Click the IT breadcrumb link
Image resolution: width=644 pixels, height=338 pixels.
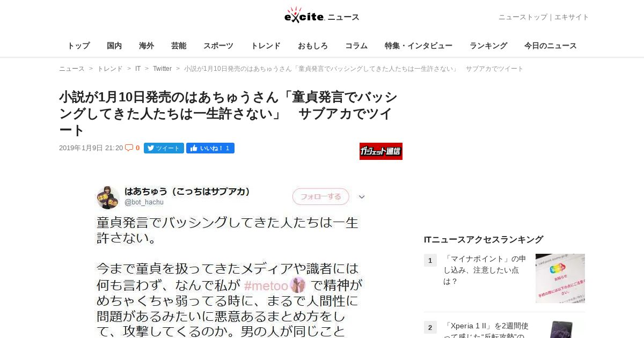(138, 69)
